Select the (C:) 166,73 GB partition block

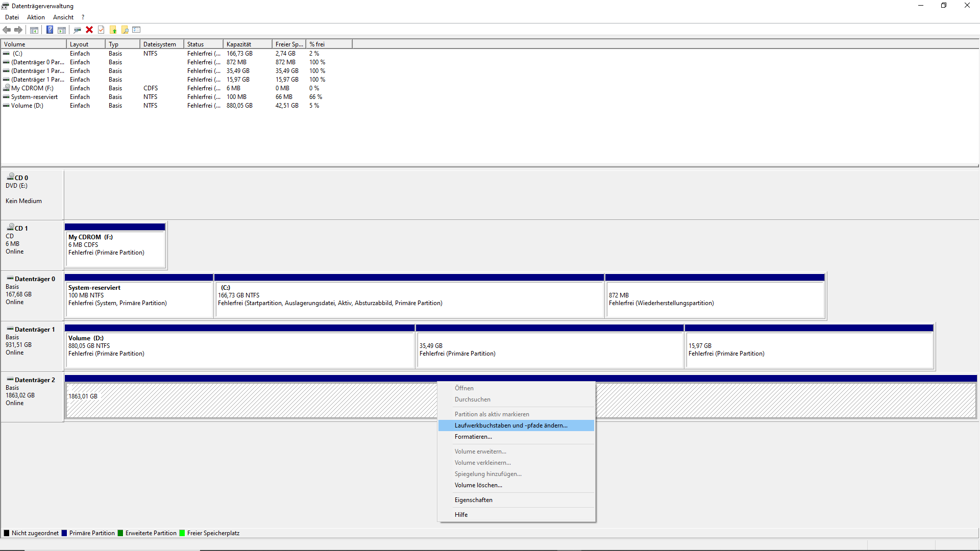[x=409, y=296]
